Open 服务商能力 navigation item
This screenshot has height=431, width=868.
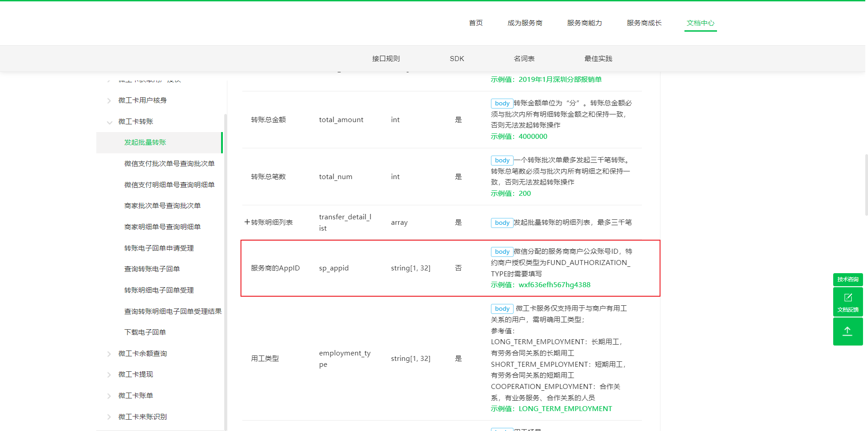585,23
